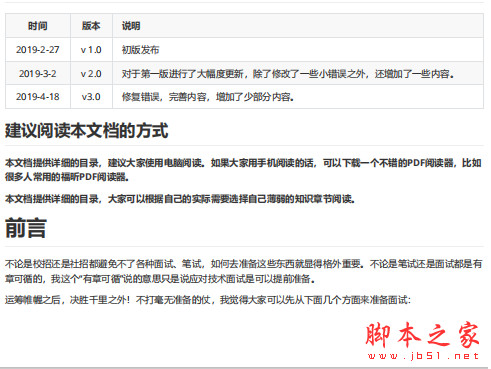Screen dimensions: 491x369
Task: Click the description 修复错误，完善内容
Action: point(298,97)
